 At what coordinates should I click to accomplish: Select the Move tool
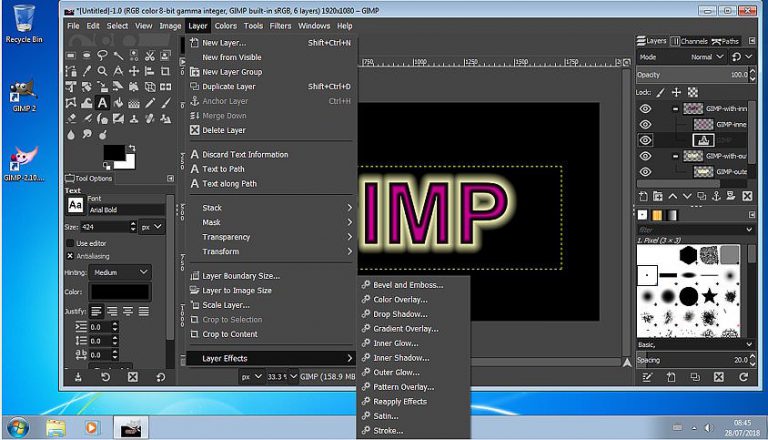pos(134,71)
